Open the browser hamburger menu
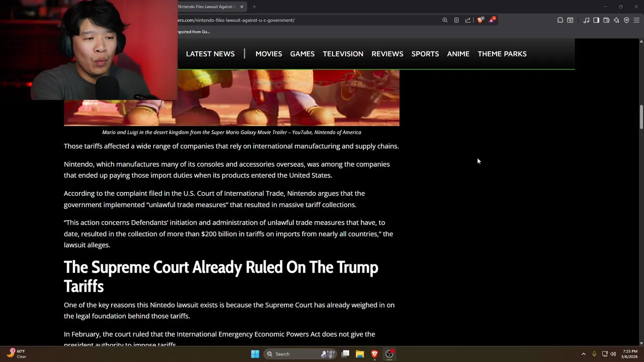 636,20
